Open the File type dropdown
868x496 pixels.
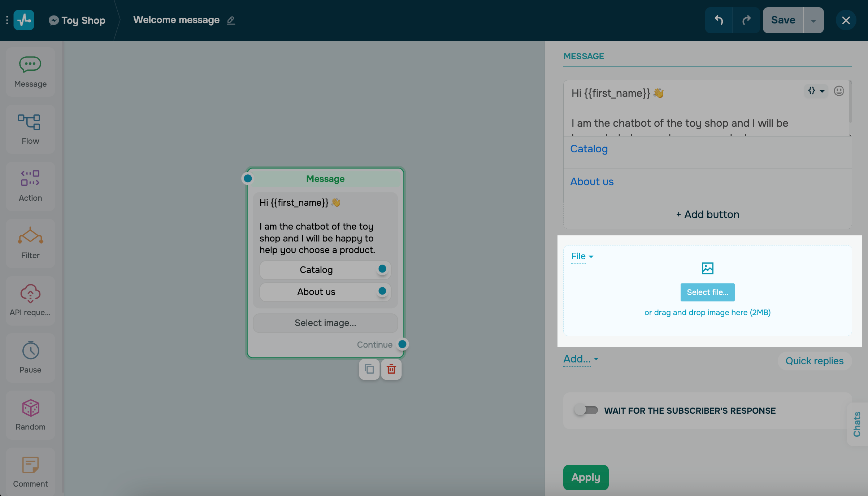[x=581, y=256]
